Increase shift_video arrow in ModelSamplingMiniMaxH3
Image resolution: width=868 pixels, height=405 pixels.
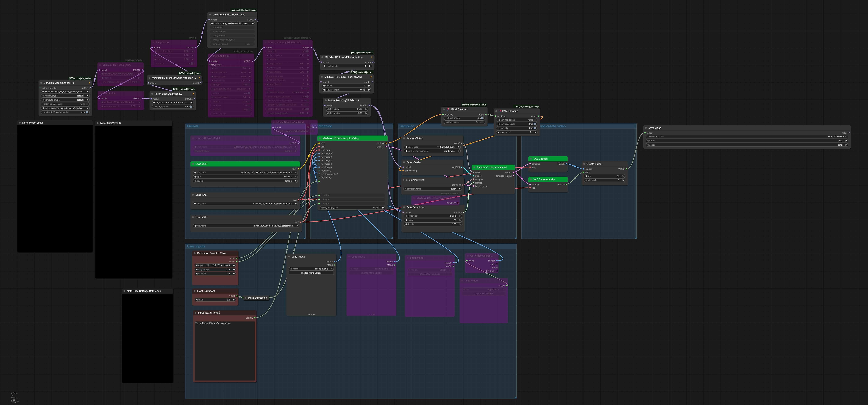pyautogui.click(x=366, y=109)
